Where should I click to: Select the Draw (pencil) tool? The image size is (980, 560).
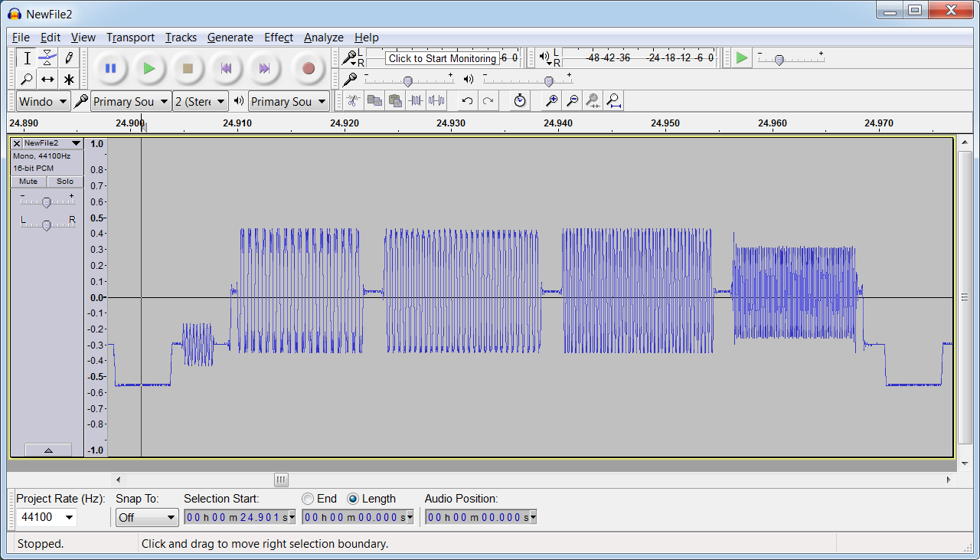click(69, 57)
